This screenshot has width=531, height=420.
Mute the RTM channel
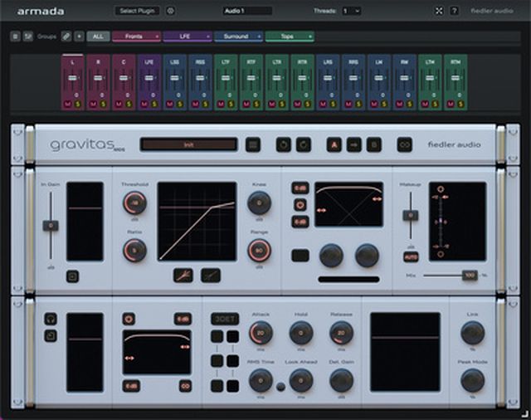pyautogui.click(x=450, y=104)
